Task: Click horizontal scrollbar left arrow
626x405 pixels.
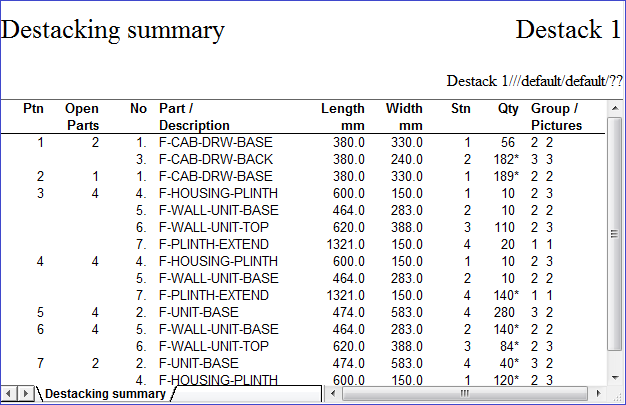Action: [333, 394]
